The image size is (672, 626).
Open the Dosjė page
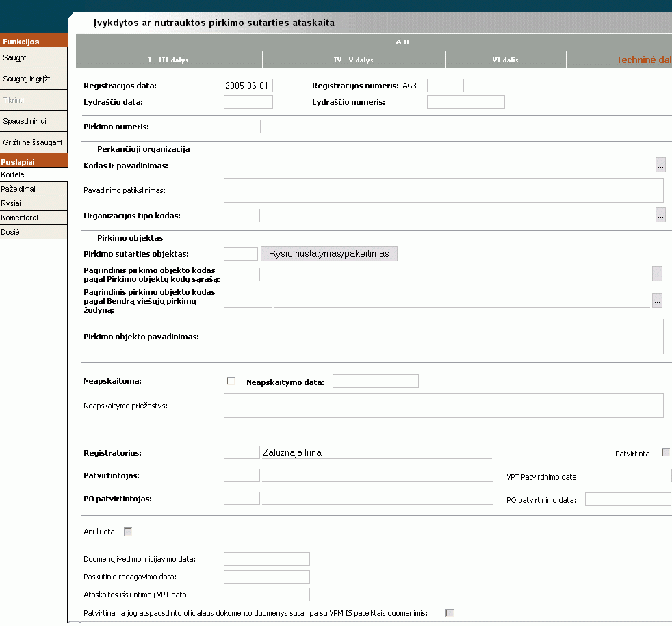tap(34, 232)
